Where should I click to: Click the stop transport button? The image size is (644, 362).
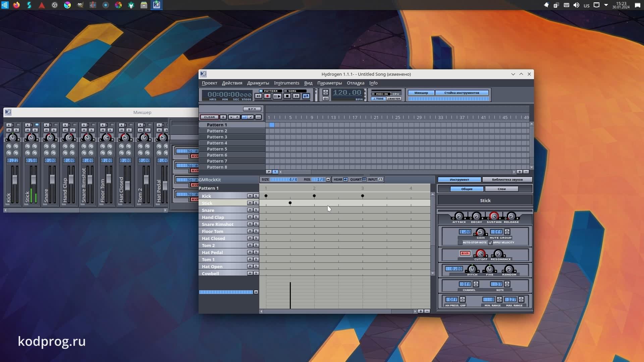click(x=287, y=96)
